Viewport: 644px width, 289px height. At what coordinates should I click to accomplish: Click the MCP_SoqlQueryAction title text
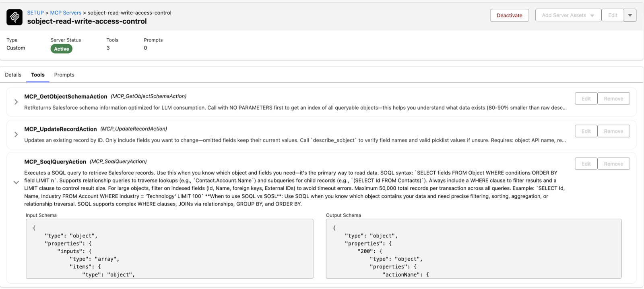pos(55,162)
